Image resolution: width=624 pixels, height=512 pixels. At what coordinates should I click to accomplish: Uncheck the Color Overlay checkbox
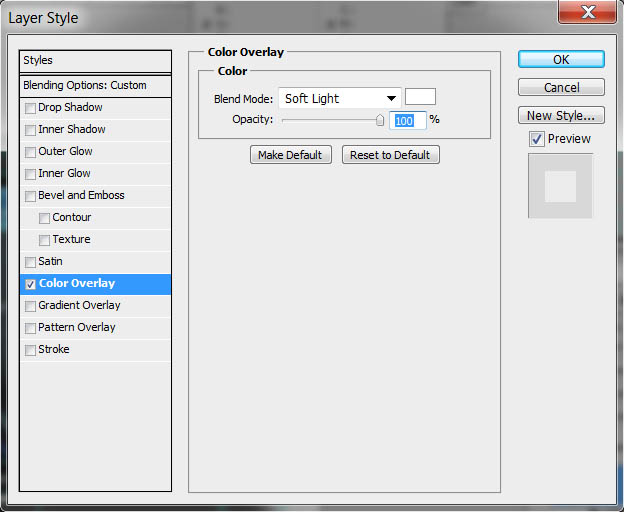30,284
